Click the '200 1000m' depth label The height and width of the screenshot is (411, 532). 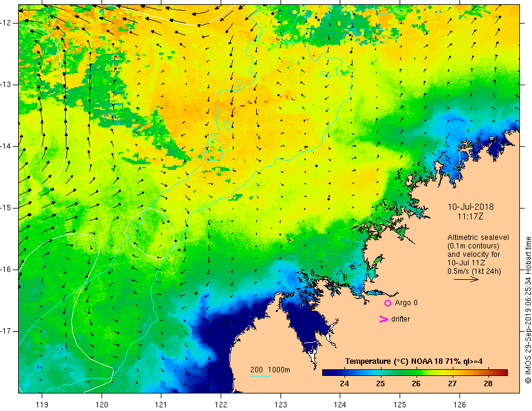pyautogui.click(x=270, y=370)
